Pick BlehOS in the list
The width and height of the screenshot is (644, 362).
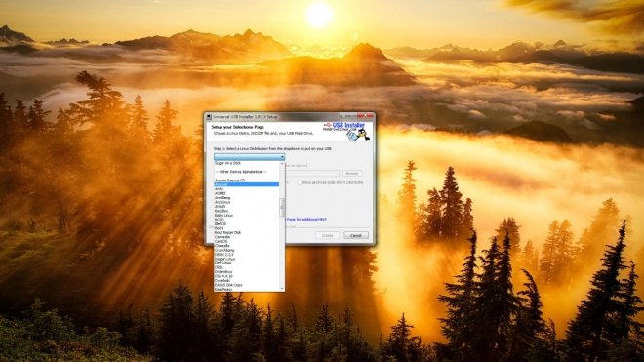[x=221, y=224]
